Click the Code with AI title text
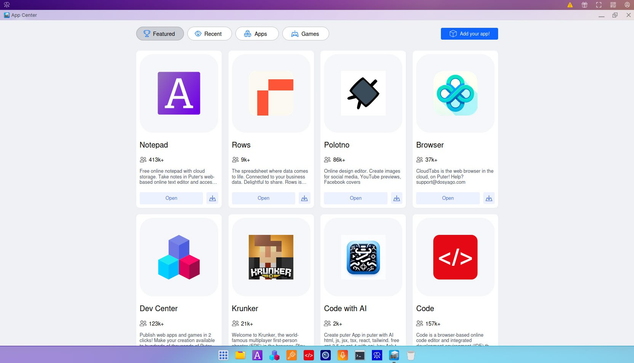The image size is (634, 363). (345, 308)
